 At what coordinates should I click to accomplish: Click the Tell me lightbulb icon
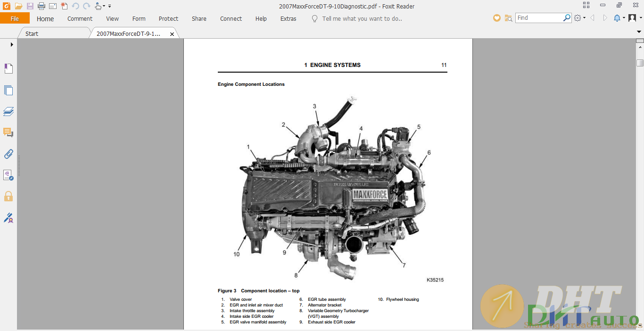click(x=314, y=19)
